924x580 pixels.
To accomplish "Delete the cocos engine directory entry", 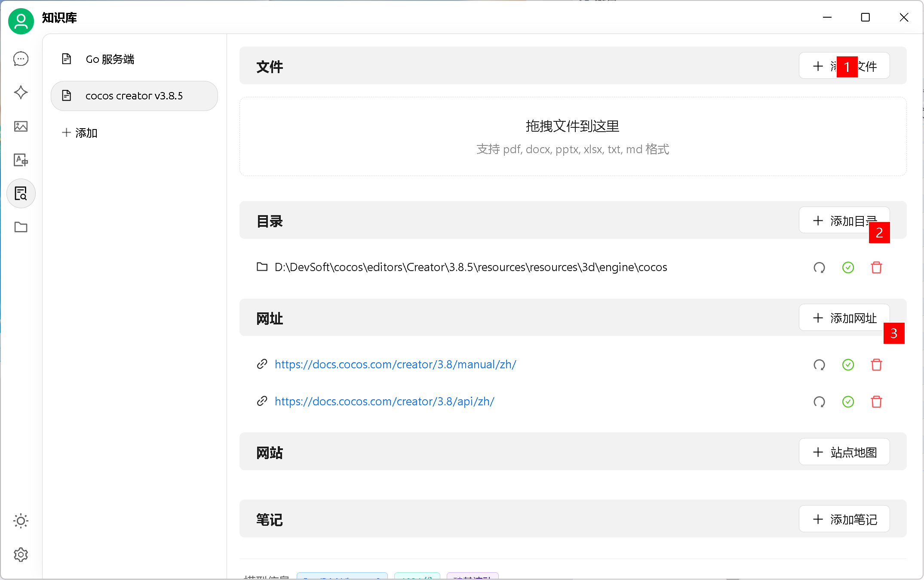I will coord(876,268).
